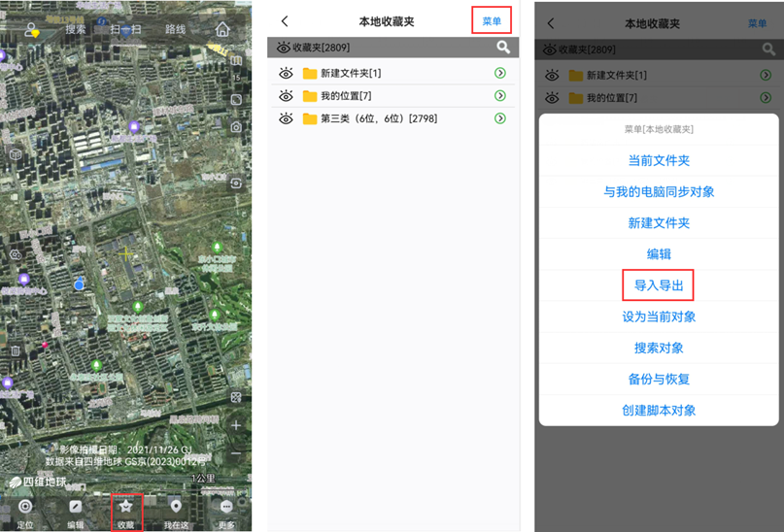The width and height of the screenshot is (784, 532).
Task: Toggle visibility eye of 第三类 folder
Action: tap(286, 118)
